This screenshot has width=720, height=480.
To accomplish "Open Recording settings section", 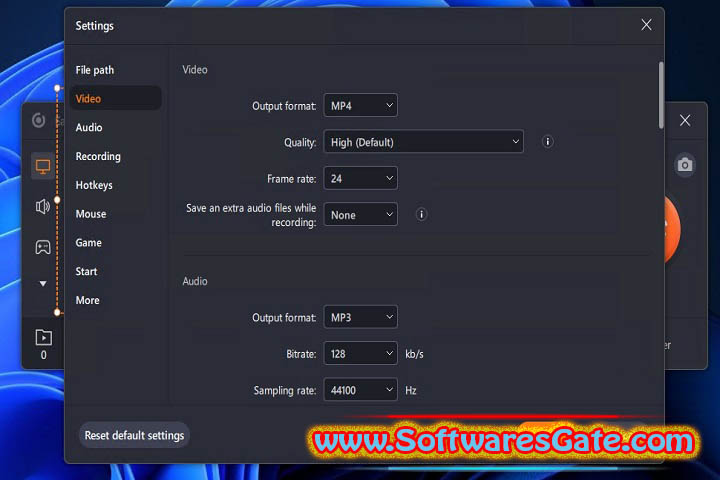I will click(x=98, y=156).
